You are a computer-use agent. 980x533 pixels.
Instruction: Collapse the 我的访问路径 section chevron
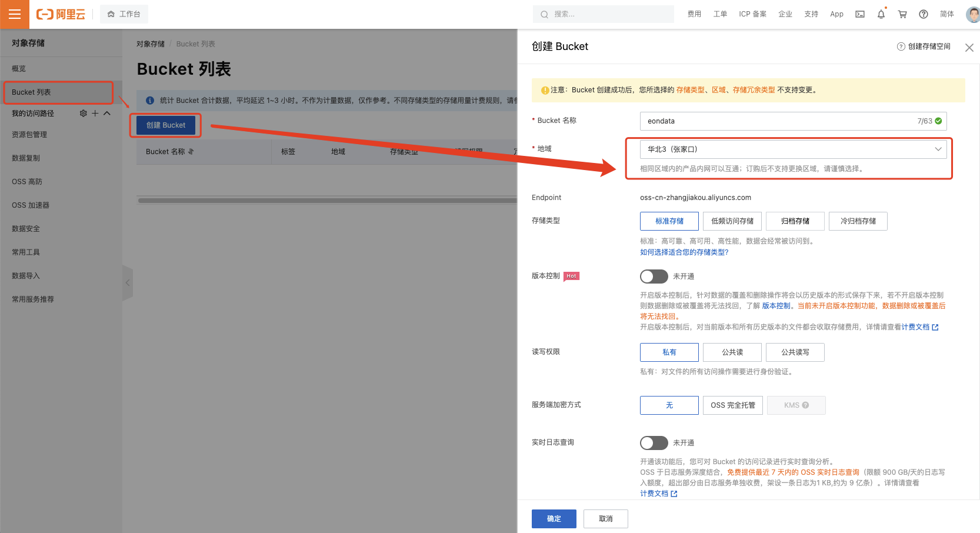pyautogui.click(x=106, y=113)
